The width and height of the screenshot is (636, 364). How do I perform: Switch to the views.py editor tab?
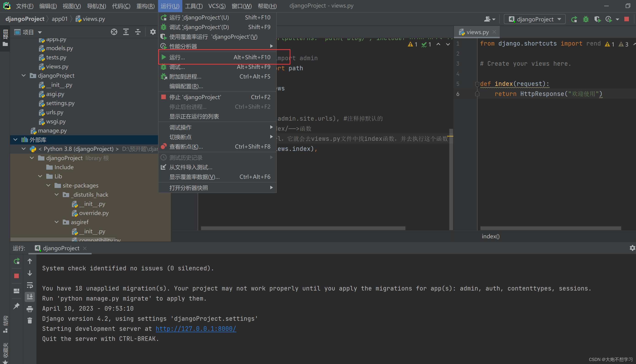click(x=477, y=32)
